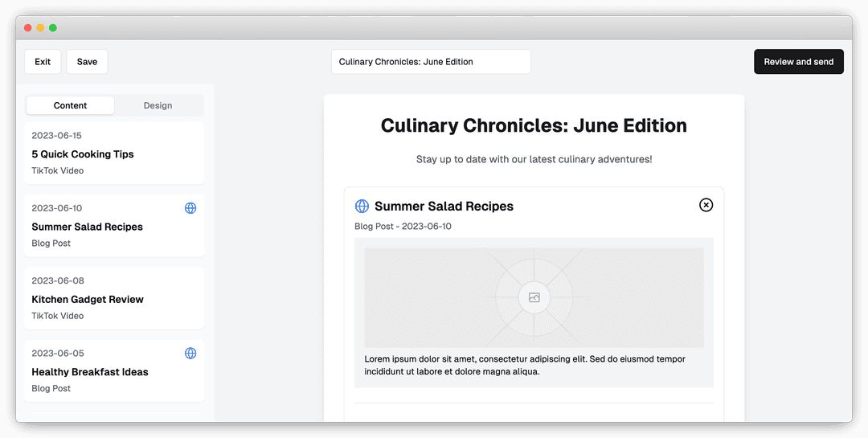Click globe icon beside Summer Salad Recipes heading
This screenshot has width=868, height=438.
[362, 207]
